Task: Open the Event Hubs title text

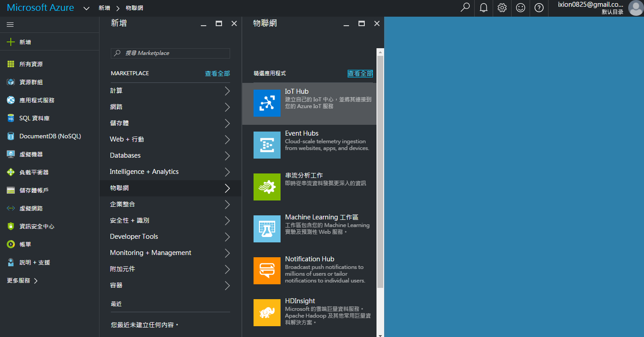Action: tap(302, 133)
